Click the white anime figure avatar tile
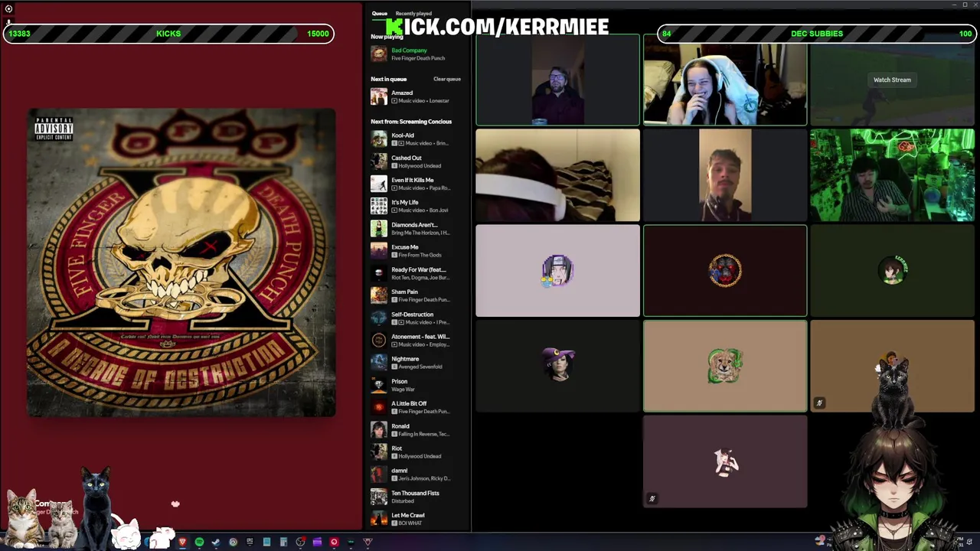The image size is (980, 551). 725,461
